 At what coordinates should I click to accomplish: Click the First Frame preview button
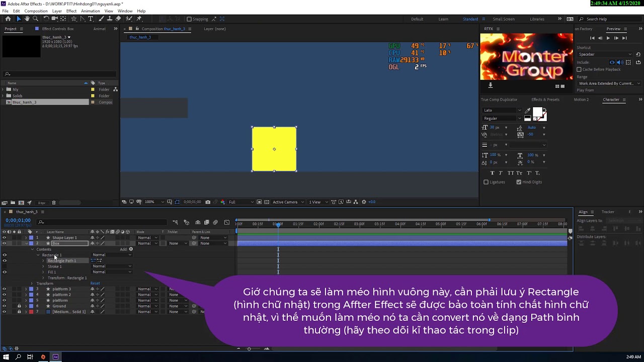(x=592, y=38)
